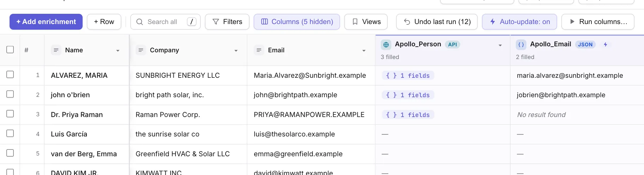Click the '2 filled' label under Apollo_Email

coord(525,57)
